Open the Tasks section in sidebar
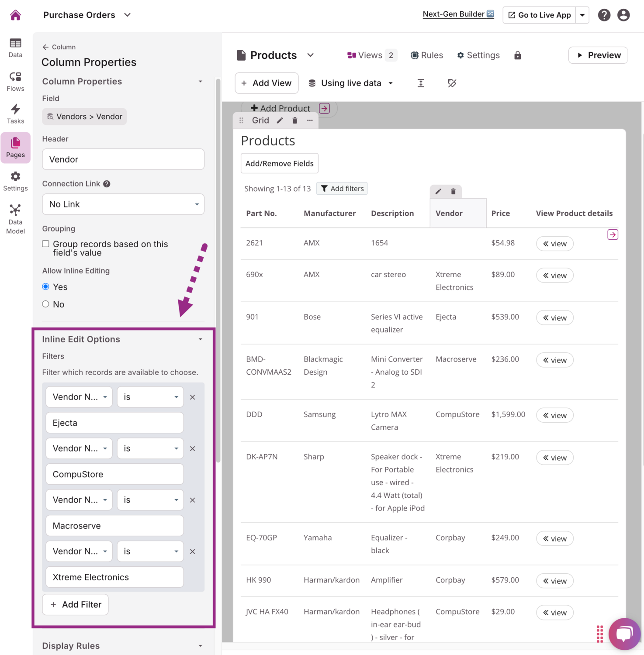Image resolution: width=644 pixels, height=655 pixels. [15, 114]
